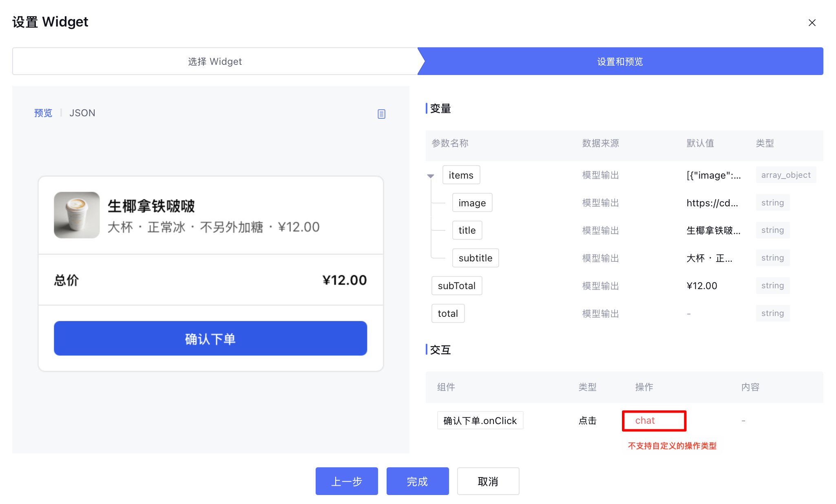
Task: Click the 取消 button
Action: click(488, 481)
